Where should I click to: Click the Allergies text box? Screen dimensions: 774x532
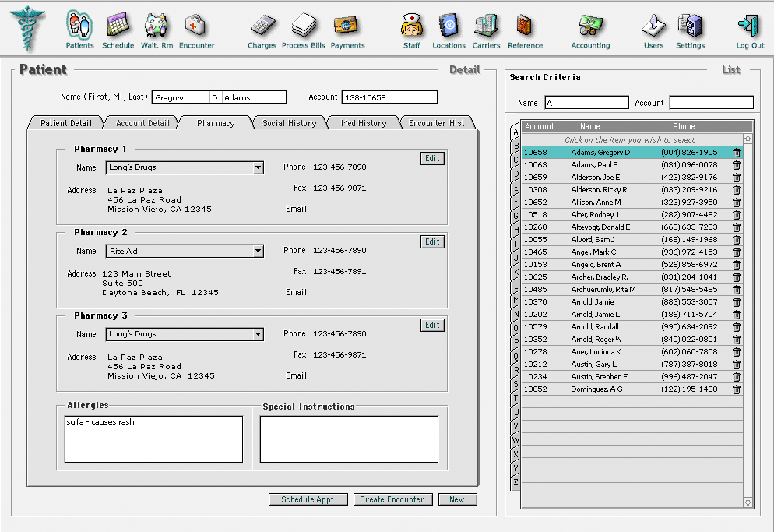tap(153, 439)
